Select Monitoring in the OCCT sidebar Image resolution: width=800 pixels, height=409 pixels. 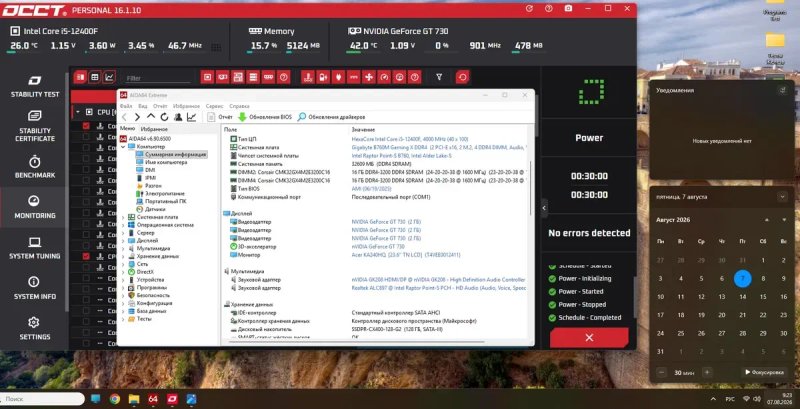(x=35, y=208)
